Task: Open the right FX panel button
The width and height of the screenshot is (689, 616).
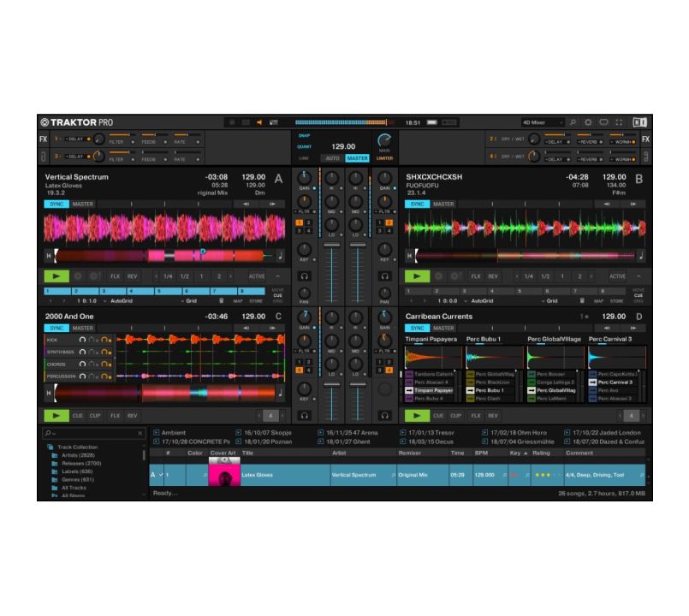Action: click(645, 139)
